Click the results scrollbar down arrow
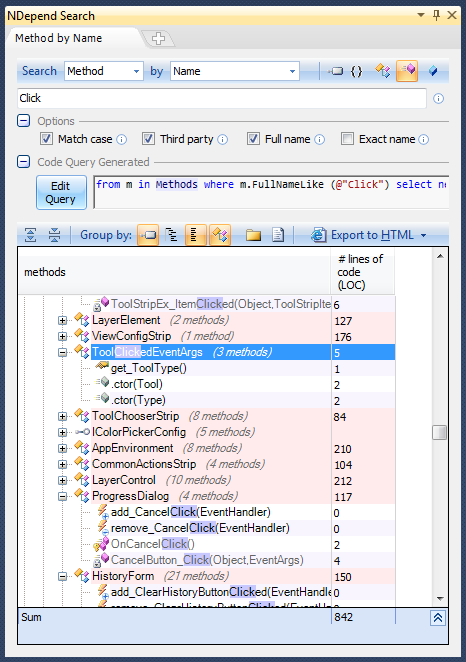Viewport: 466px width, 662px height. click(440, 599)
